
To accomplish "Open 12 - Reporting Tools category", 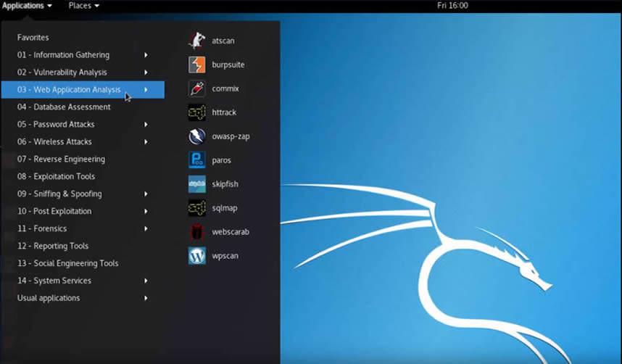I will pyautogui.click(x=83, y=246).
